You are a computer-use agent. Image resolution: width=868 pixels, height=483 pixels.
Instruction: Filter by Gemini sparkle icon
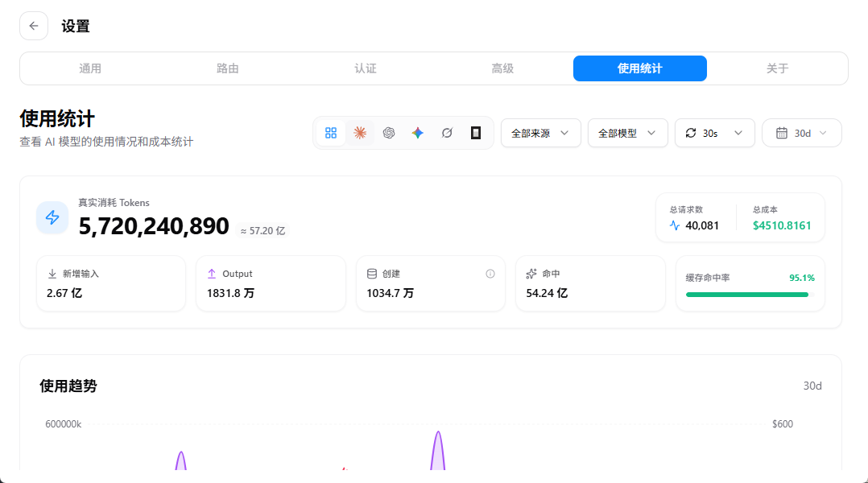(418, 133)
